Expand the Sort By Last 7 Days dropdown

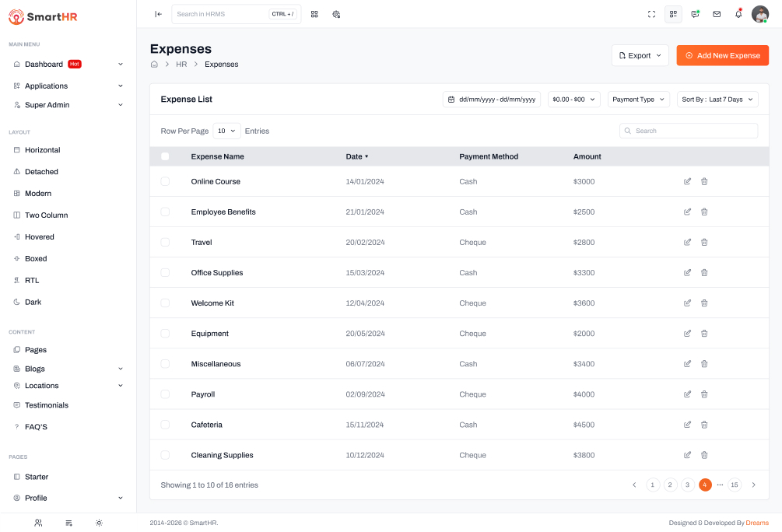click(717, 100)
